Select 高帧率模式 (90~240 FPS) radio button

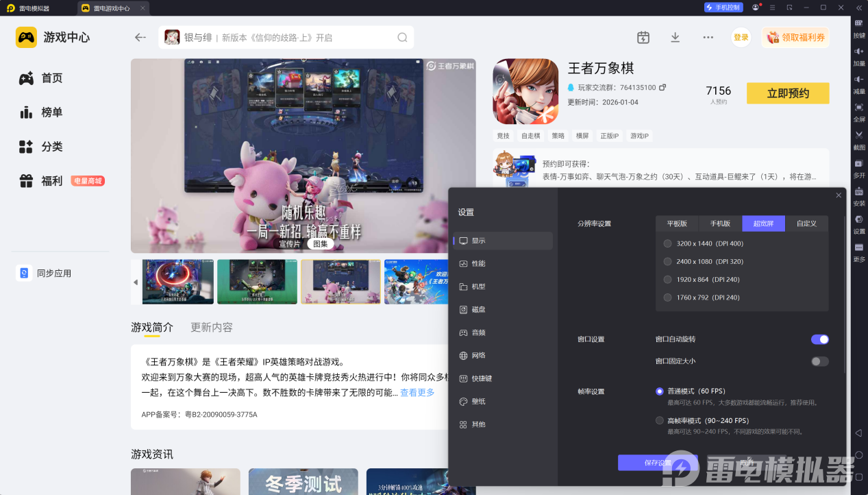[x=660, y=420]
